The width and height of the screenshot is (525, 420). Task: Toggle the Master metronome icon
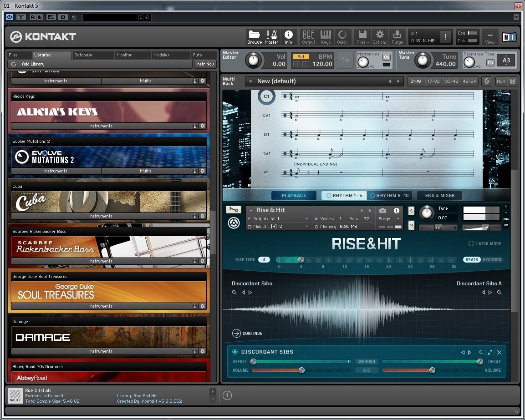tap(271, 37)
